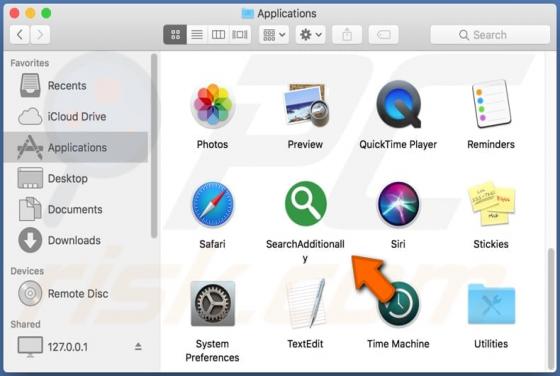Click the System Preferences label
The image size is (560, 376).
click(x=212, y=350)
